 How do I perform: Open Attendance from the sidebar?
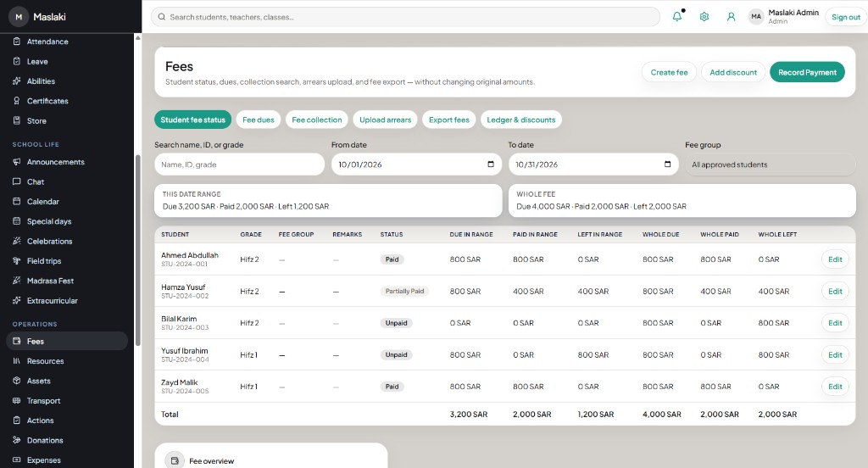click(68, 42)
